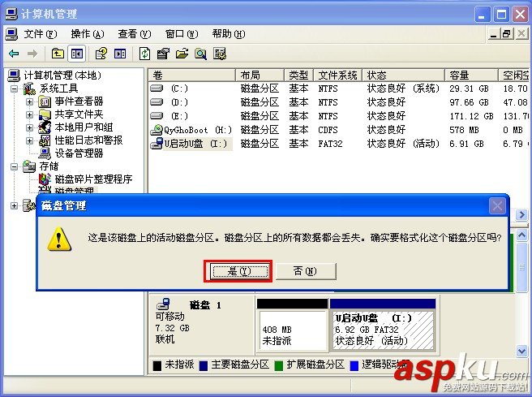Expand the 本地用户和组 tree node

click(x=29, y=127)
